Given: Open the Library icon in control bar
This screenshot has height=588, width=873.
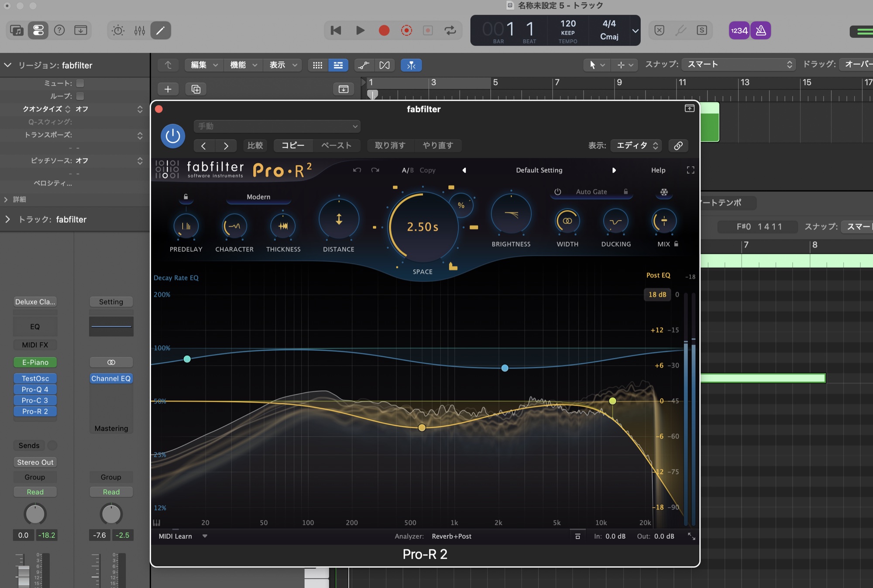Looking at the screenshot, I should click(x=17, y=30).
